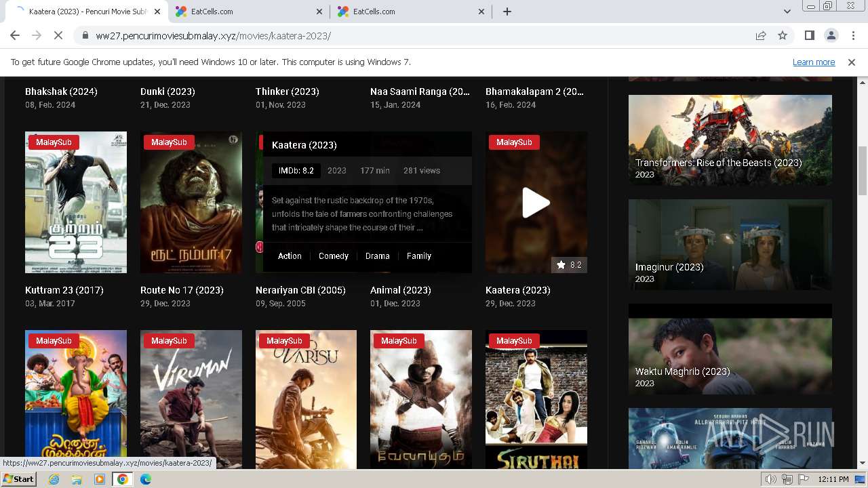Open the Bhakshak (2024) title link
The height and width of the screenshot is (488, 868).
tap(61, 91)
